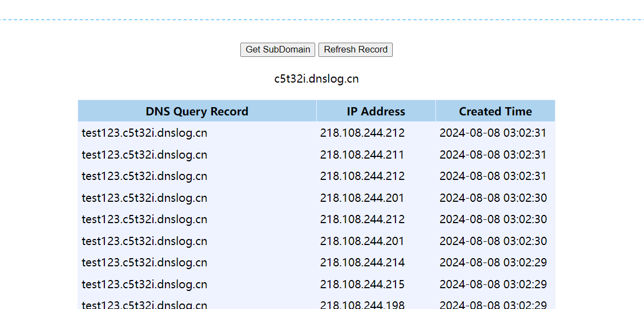Viewport: 644px width, 309px height.
Task: Click the created time beside IP 218.108.244.214
Action: [493, 263]
